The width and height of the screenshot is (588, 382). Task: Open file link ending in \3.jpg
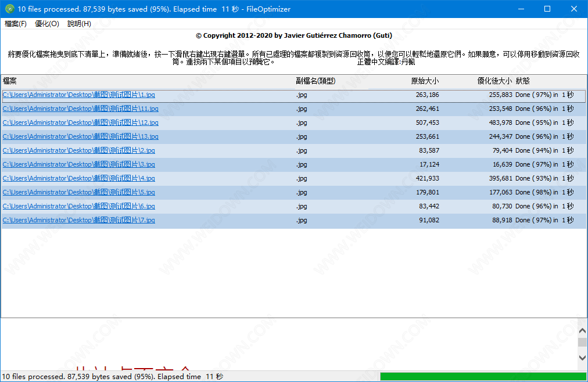[79, 164]
